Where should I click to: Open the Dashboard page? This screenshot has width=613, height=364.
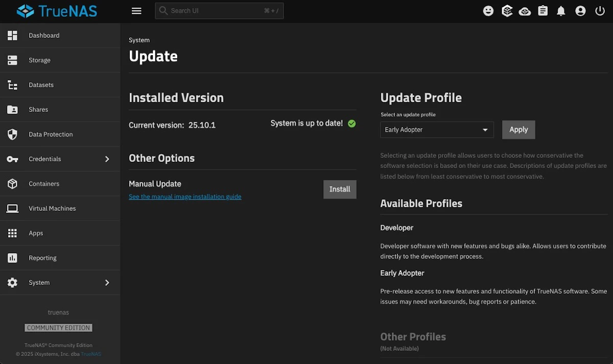point(44,35)
